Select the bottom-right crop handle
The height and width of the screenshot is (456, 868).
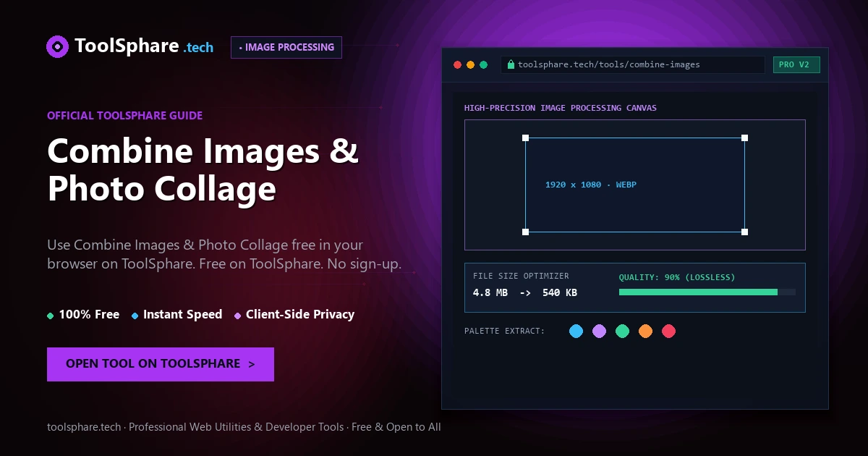[x=744, y=232]
